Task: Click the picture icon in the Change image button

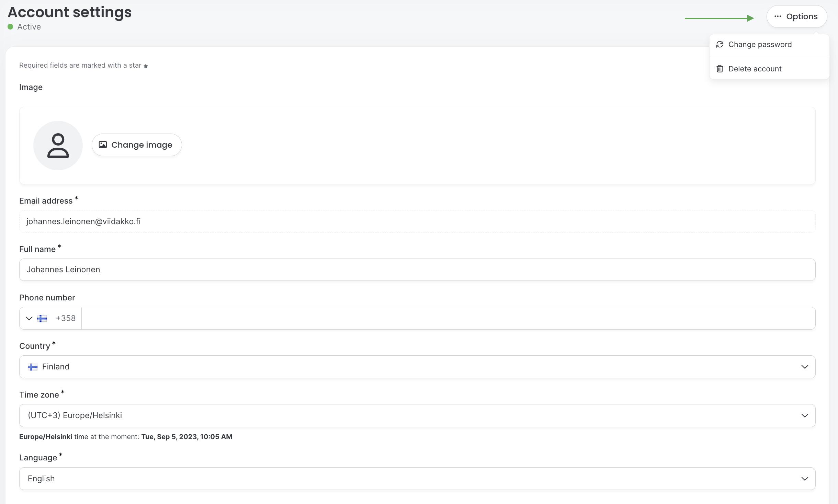Action: pyautogui.click(x=103, y=145)
